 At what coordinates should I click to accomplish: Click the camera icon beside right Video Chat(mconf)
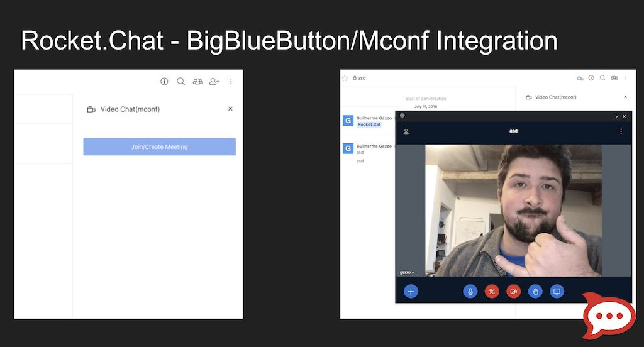(x=528, y=97)
